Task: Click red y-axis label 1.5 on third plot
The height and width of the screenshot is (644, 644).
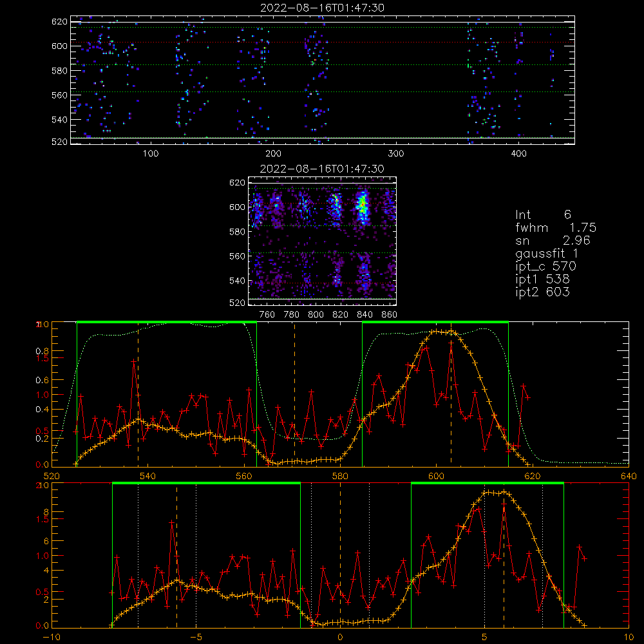Action: 43,358
